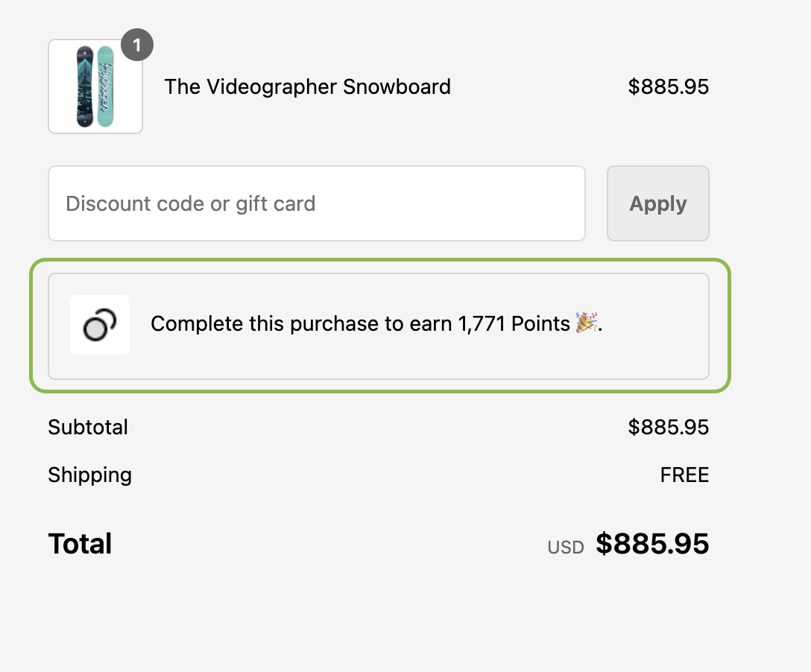Click the Total amount $885.95
The width and height of the screenshot is (811, 672).
click(653, 544)
